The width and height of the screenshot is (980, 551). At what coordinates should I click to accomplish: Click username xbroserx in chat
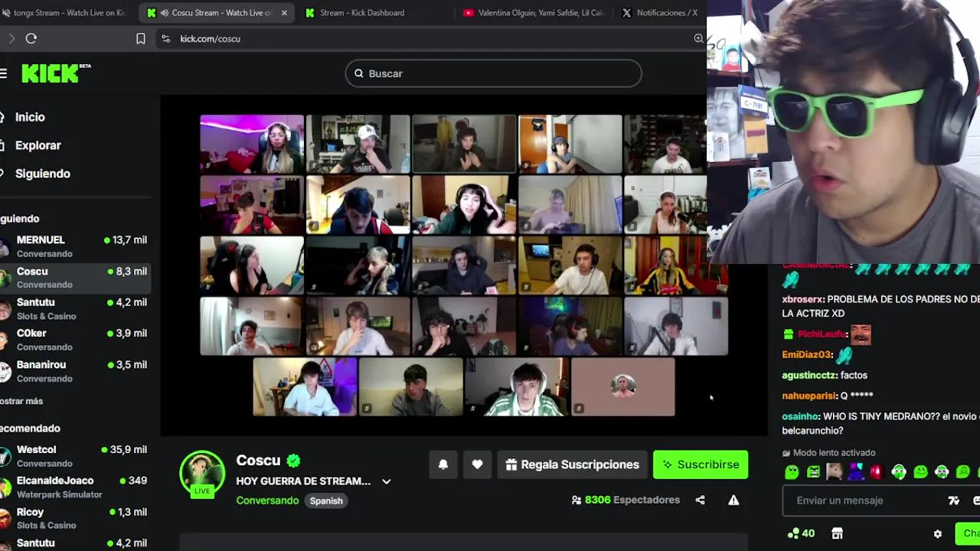click(802, 299)
